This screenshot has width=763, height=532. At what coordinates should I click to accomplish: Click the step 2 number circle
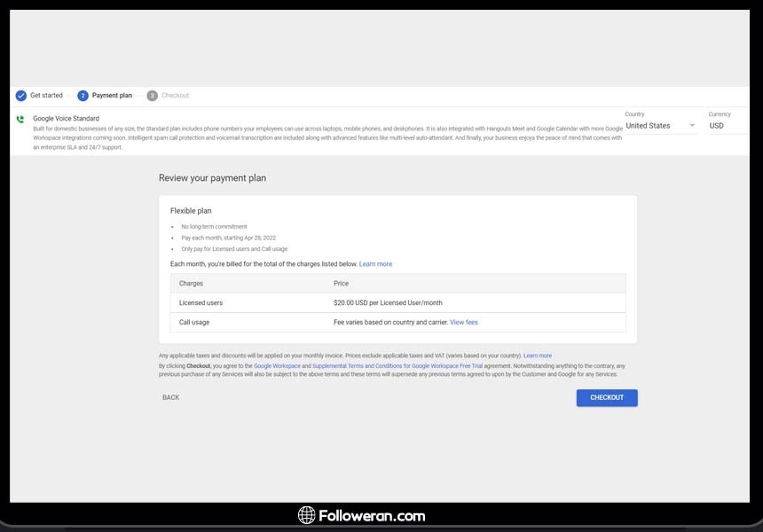[x=83, y=96]
